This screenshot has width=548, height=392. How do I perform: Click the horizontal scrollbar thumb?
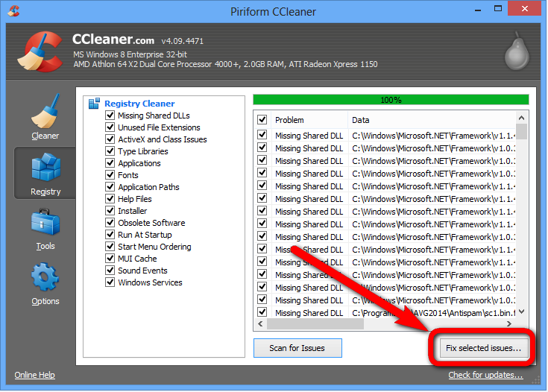click(x=315, y=323)
